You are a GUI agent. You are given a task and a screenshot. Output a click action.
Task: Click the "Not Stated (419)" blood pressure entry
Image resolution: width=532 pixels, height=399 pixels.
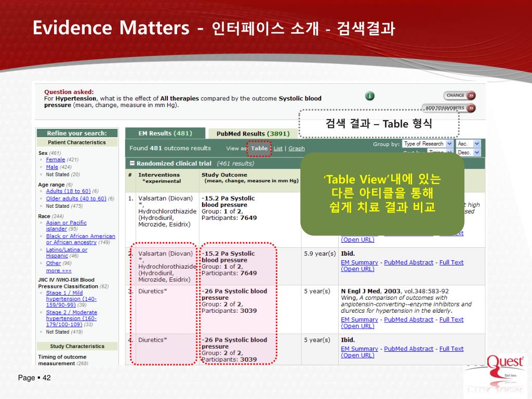(64, 332)
